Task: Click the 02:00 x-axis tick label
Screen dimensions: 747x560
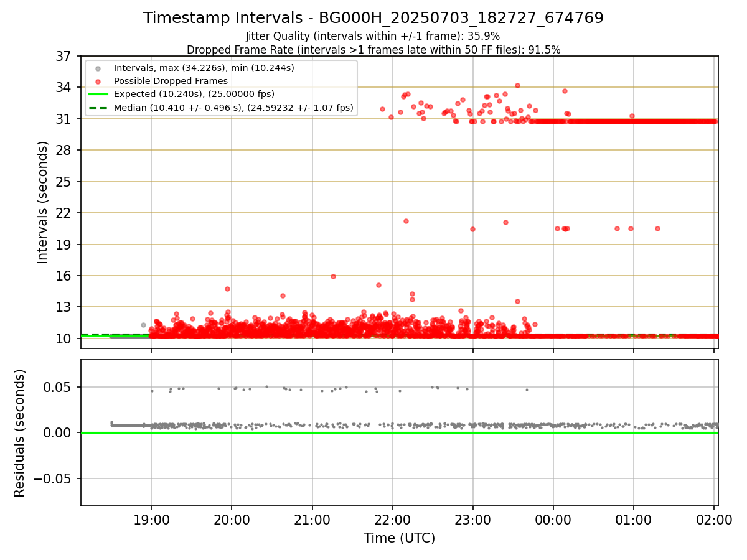Action: click(713, 520)
